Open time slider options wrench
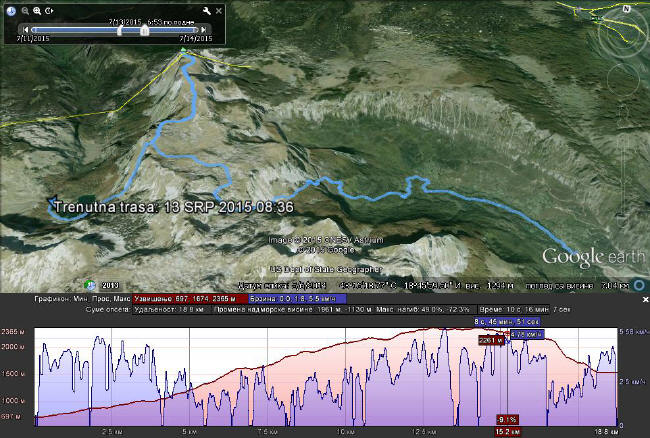Viewport: 650px width, 438px height. click(x=205, y=10)
